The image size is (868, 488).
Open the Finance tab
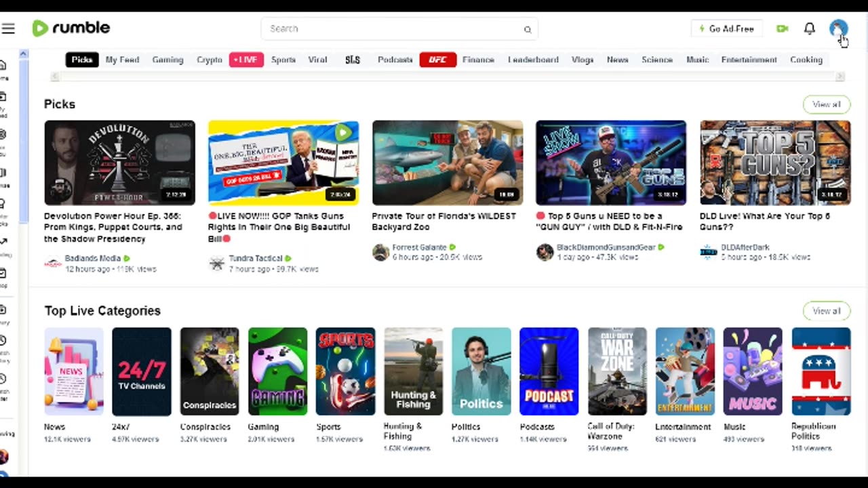pos(478,60)
